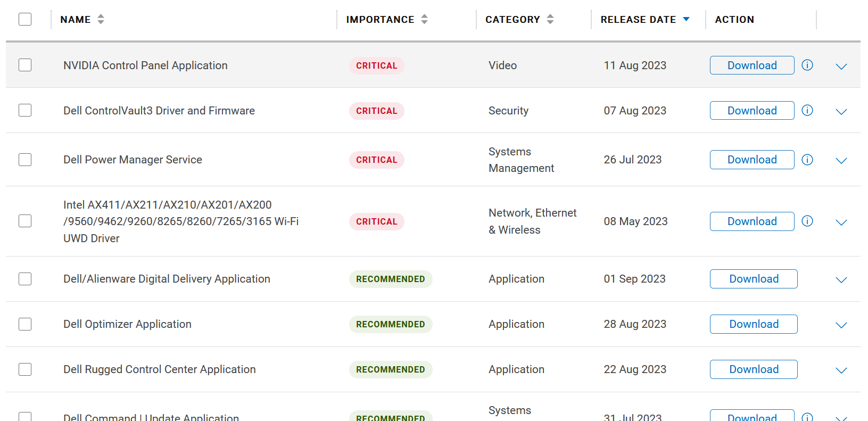
Task: Click the RELEASE DATE column header
Action: tap(638, 20)
